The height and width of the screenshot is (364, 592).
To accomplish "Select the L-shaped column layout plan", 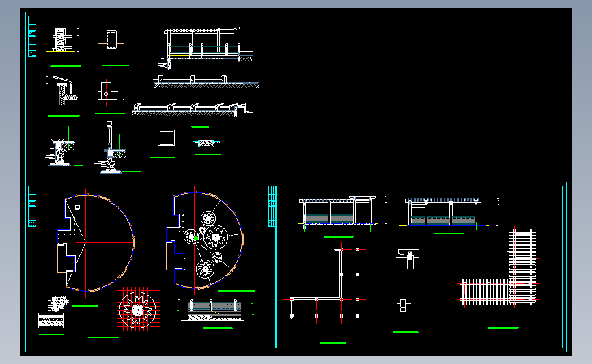I will click(326, 283).
